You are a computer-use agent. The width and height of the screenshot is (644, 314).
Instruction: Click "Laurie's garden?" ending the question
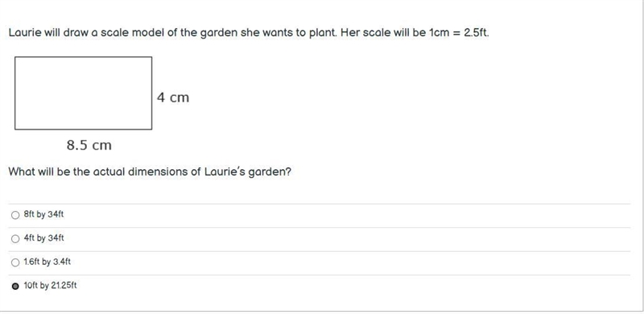click(x=247, y=171)
